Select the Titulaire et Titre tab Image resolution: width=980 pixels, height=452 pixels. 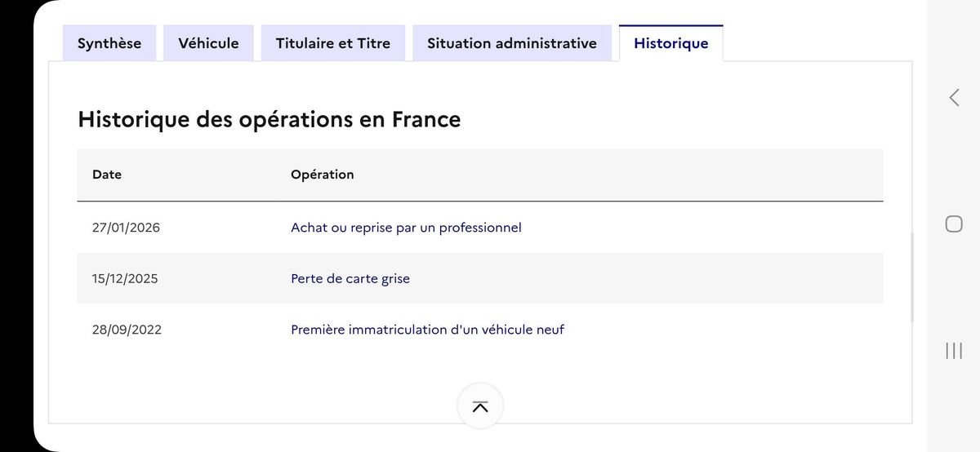tap(333, 43)
